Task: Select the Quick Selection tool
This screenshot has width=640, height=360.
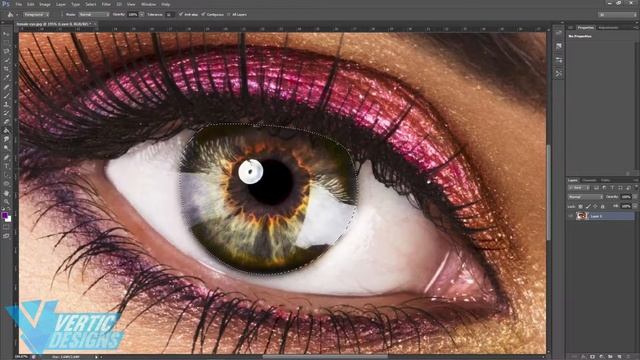Action: click(x=6, y=60)
